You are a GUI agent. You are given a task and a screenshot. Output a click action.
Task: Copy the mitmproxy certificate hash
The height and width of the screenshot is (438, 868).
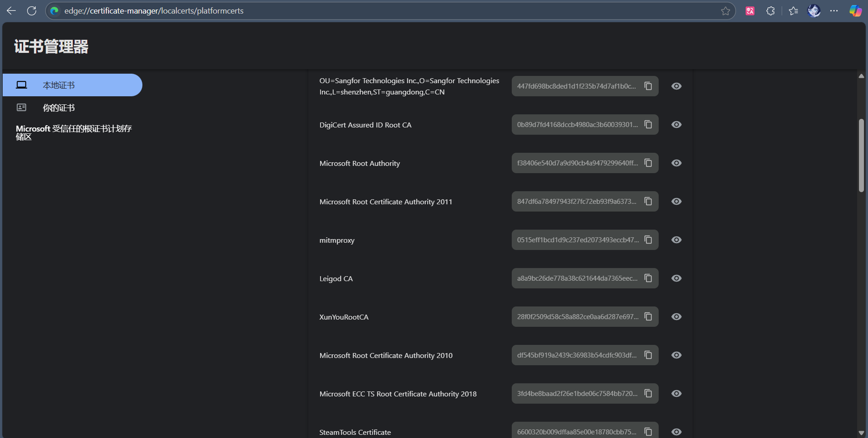click(x=648, y=240)
